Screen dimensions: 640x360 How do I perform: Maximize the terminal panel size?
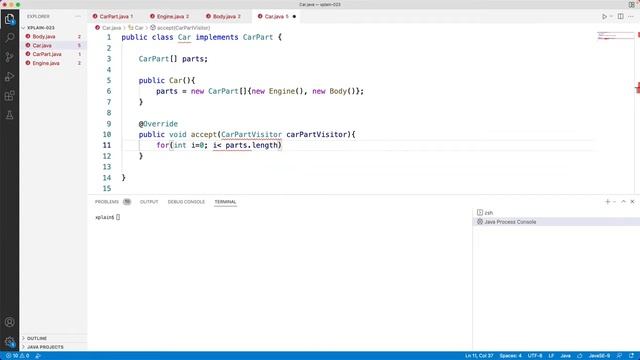pos(623,202)
